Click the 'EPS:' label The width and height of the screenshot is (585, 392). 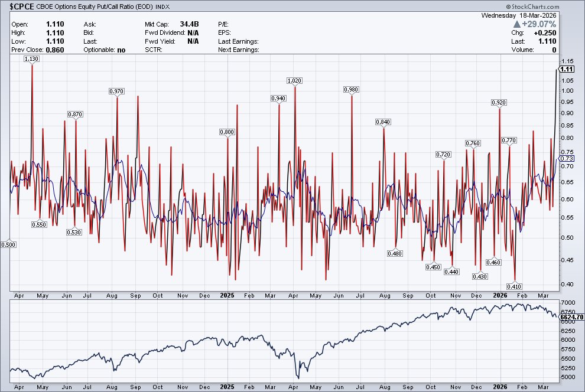point(224,33)
